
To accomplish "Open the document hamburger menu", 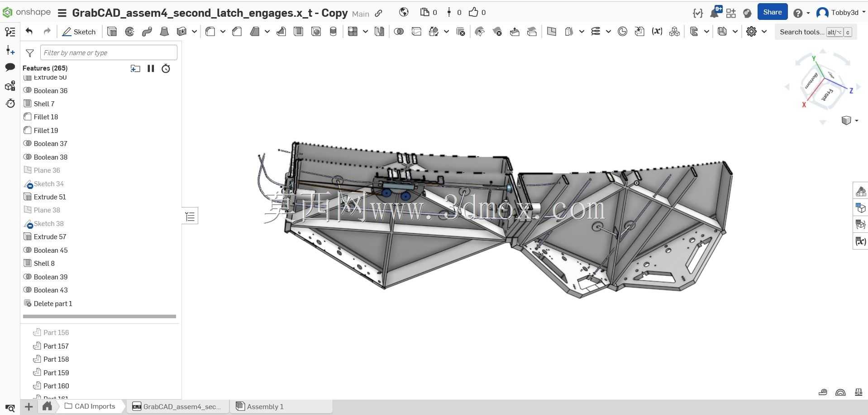I will pos(62,13).
